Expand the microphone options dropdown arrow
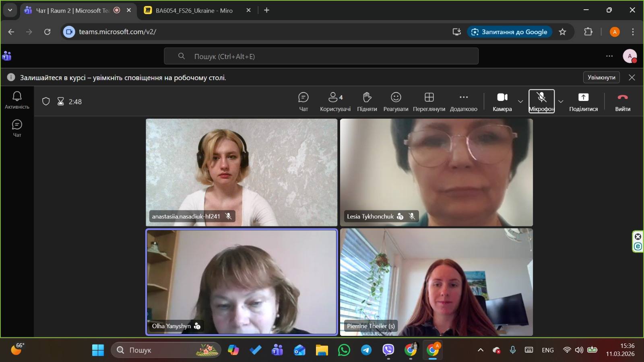Viewport: 644px width, 362px height. 561,101
